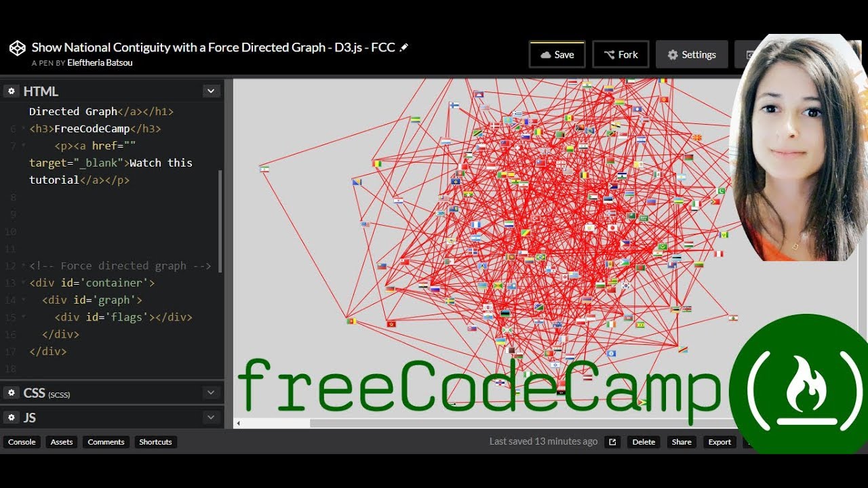
Task: Collapse code fold arrow at line 7
Action: [x=24, y=146]
